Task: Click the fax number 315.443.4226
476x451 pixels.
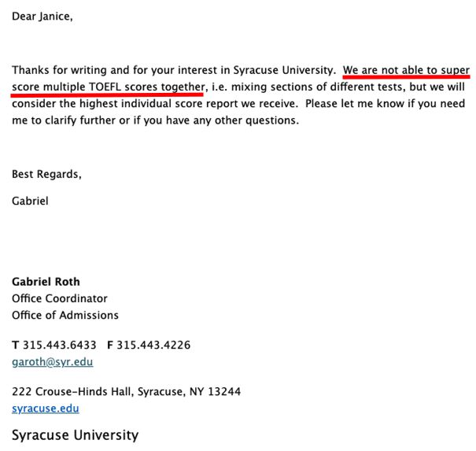Action: [x=153, y=345]
